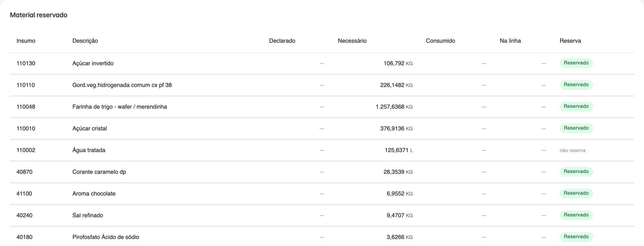Click the não reserva label
Screen dimensions: 644x246
click(573, 150)
